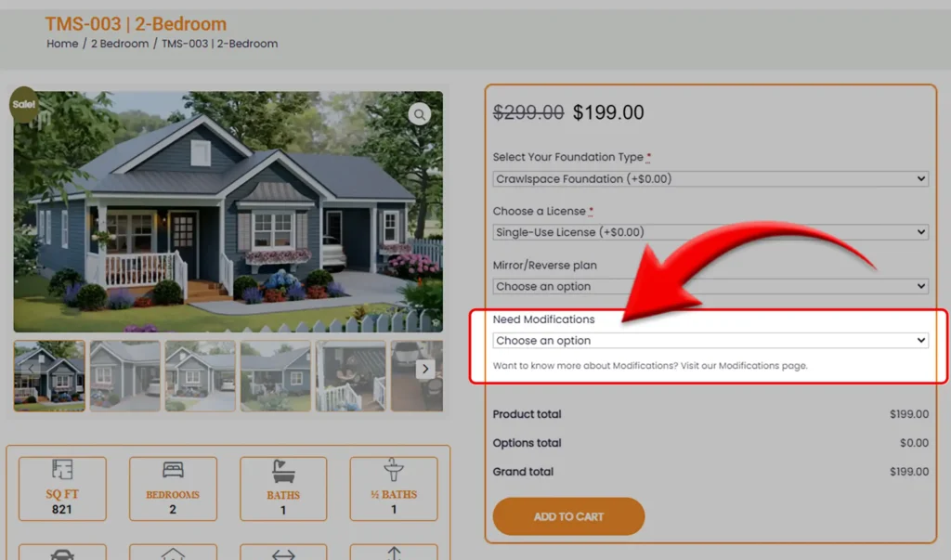Open the Choose a License dropdown
This screenshot has width=951, height=560.
click(710, 232)
